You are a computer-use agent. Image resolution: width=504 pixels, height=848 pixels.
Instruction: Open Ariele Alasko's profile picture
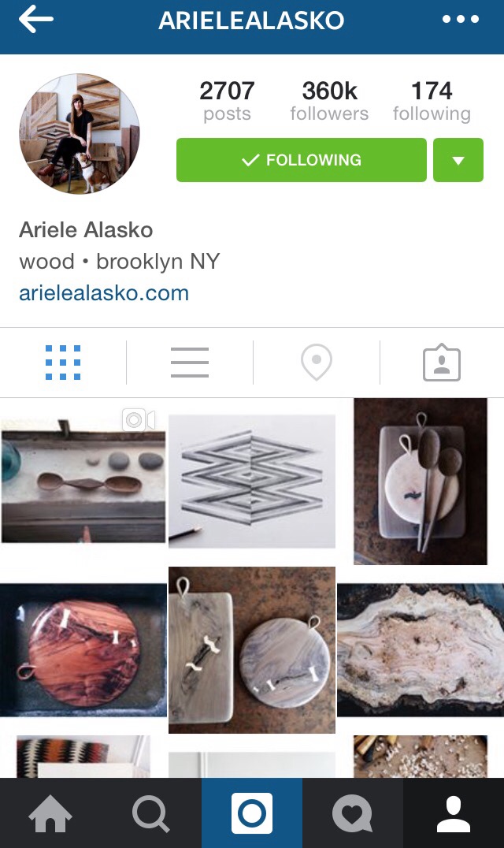pyautogui.click(x=80, y=133)
